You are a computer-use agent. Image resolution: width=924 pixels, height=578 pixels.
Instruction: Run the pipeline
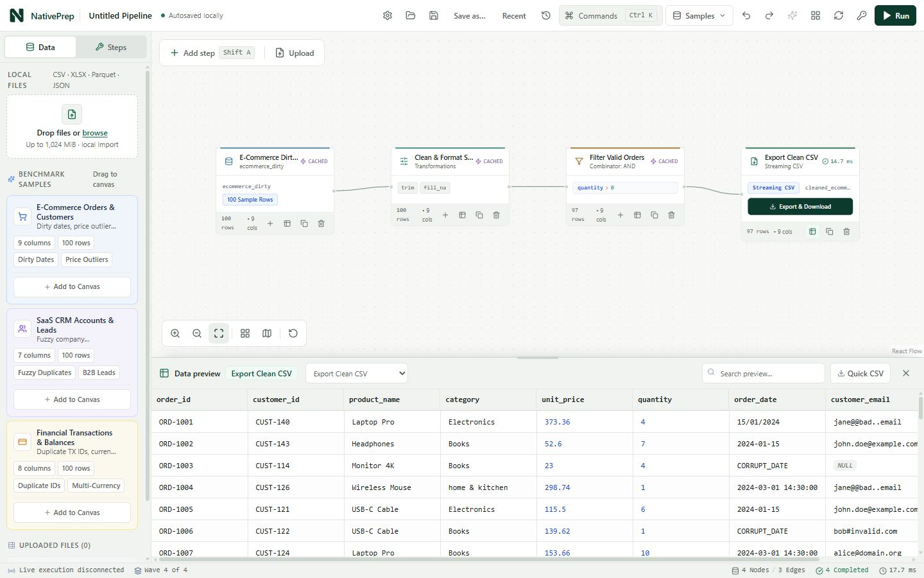pyautogui.click(x=895, y=15)
